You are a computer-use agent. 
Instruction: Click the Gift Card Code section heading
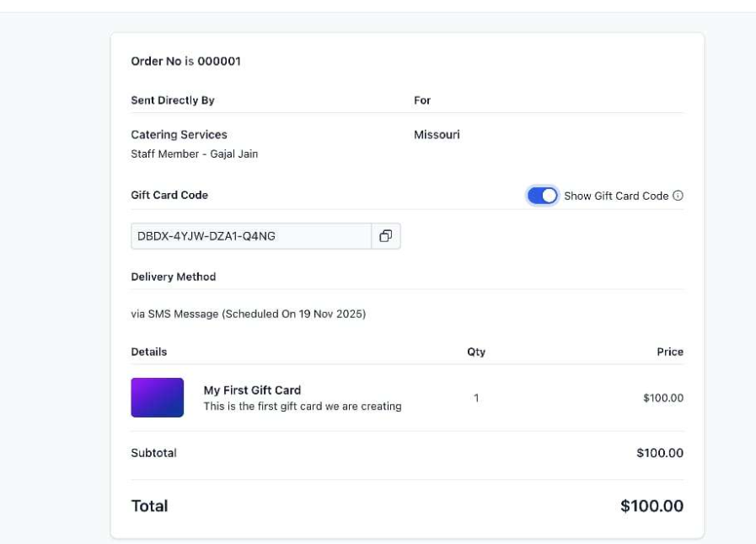coord(169,195)
